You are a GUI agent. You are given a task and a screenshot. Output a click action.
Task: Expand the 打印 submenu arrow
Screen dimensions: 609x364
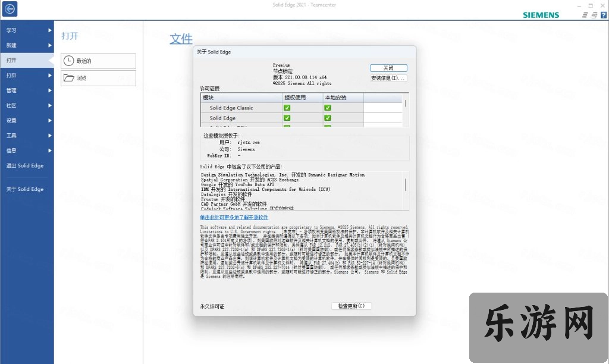coord(50,76)
